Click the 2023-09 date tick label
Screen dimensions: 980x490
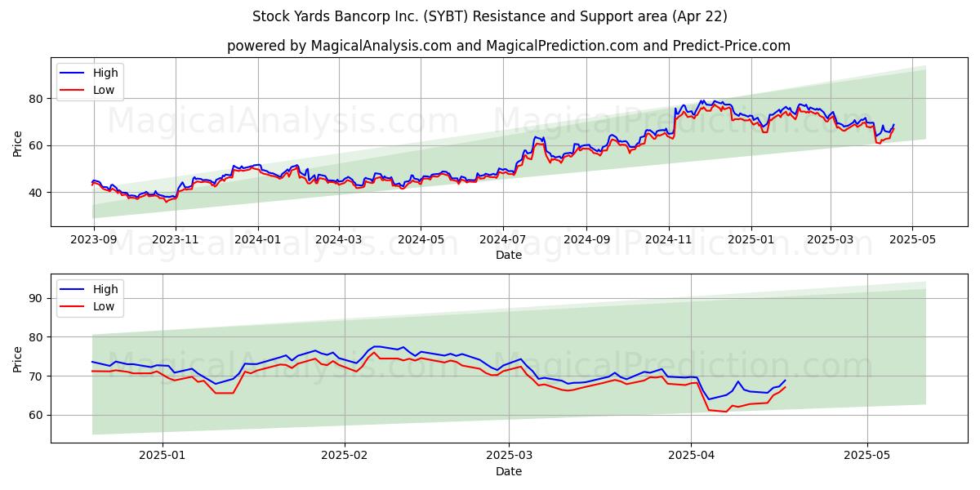(x=93, y=239)
